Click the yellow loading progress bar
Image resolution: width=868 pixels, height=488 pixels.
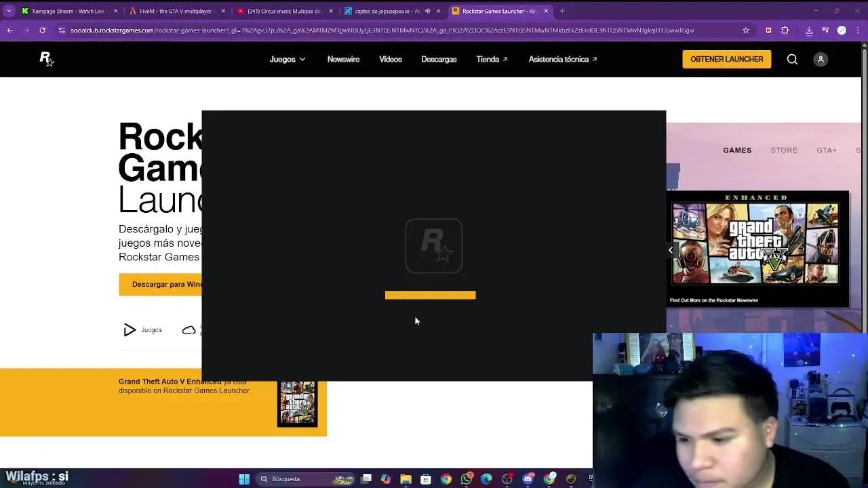click(x=431, y=295)
